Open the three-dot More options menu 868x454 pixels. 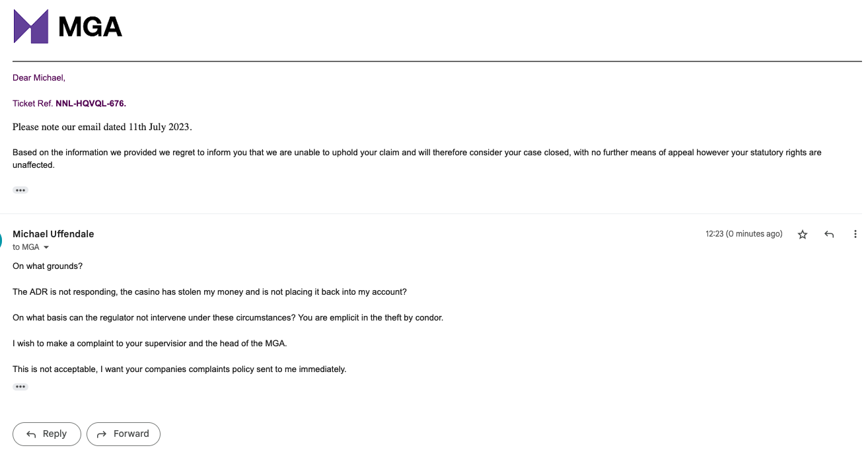(x=855, y=235)
